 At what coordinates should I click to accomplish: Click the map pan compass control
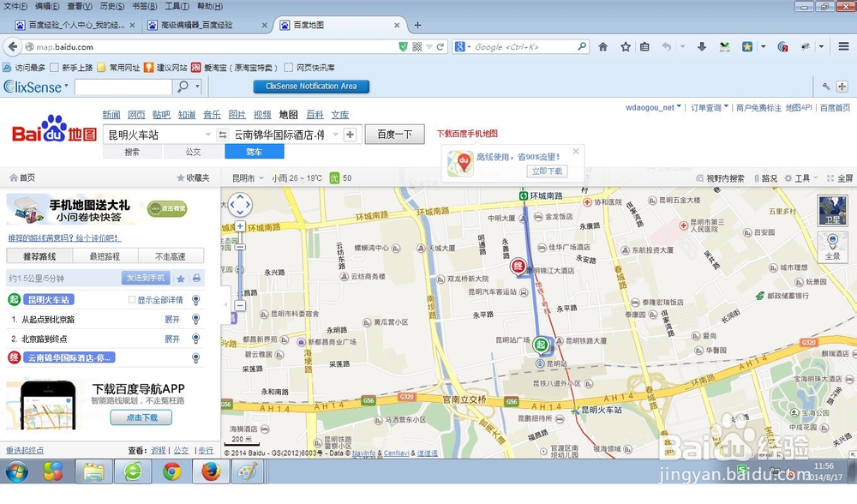(x=240, y=206)
